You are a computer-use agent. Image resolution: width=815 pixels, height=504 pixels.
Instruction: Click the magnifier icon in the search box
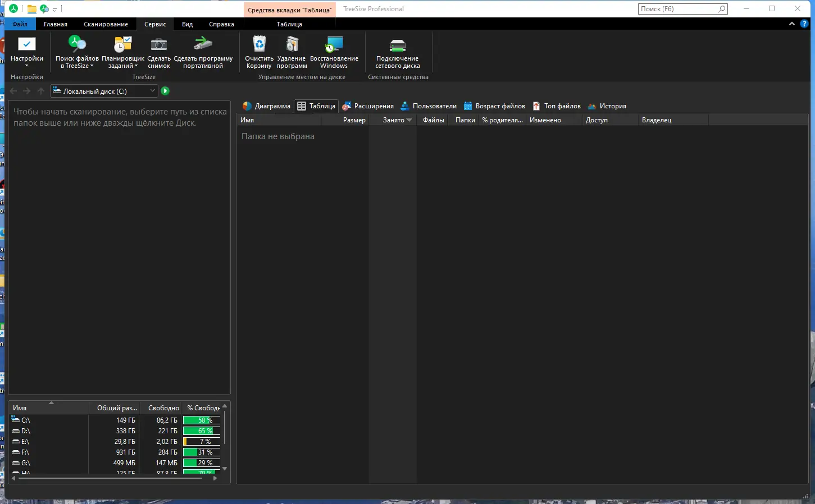722,9
